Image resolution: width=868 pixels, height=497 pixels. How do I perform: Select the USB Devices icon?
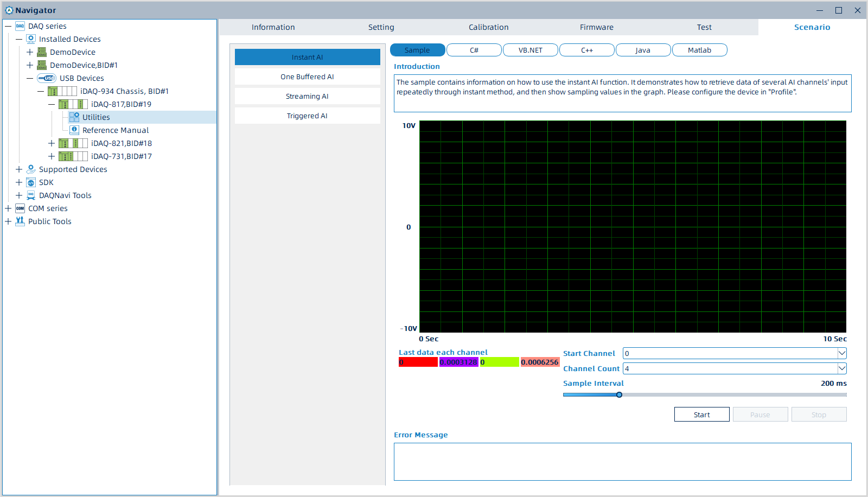pos(46,78)
